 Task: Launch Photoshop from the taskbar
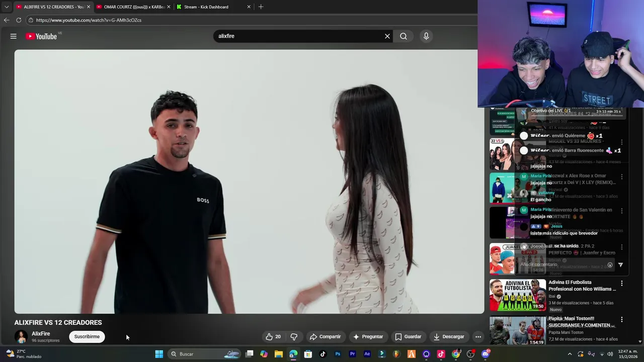point(338,354)
